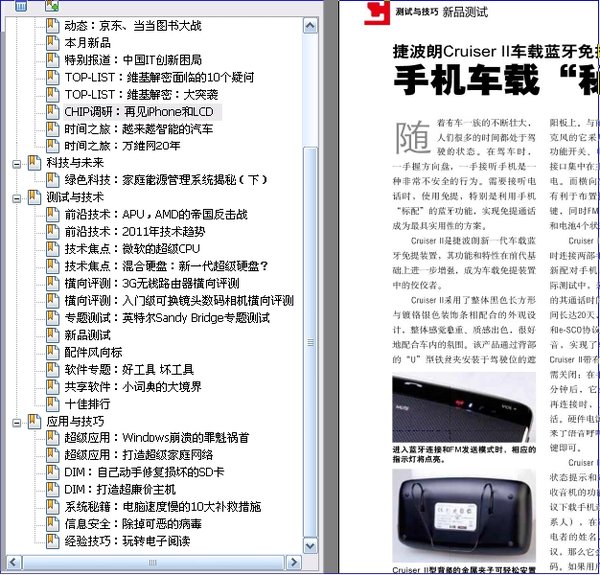This screenshot has width=600, height=575.
Task: Select the 新品测试 bookmark
Action: (x=88, y=335)
